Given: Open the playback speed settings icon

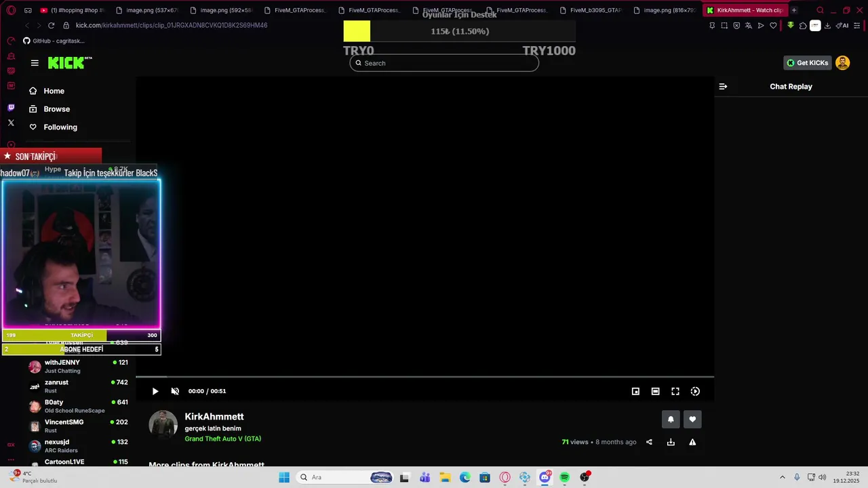Looking at the screenshot, I should (x=695, y=391).
